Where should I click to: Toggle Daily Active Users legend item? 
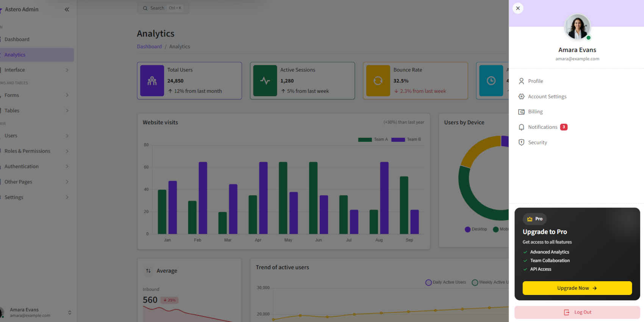coord(445,282)
